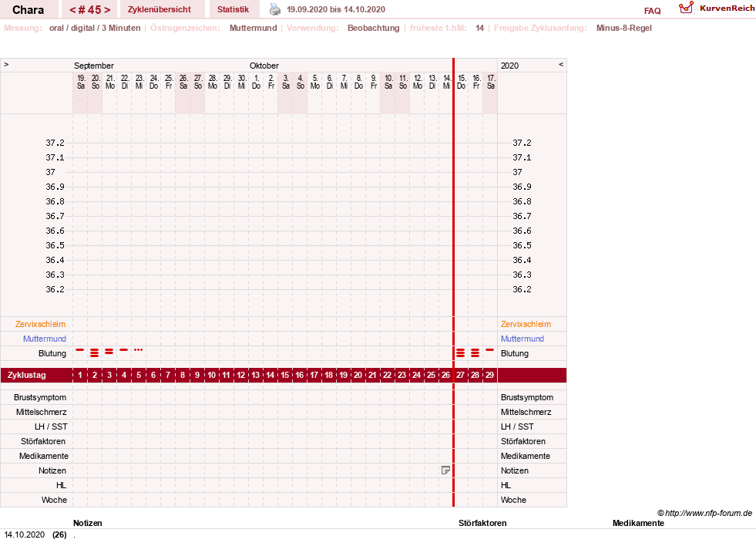The height and width of the screenshot is (553, 756).
Task: Click note entry date '14.10.2020'
Action: [24, 534]
